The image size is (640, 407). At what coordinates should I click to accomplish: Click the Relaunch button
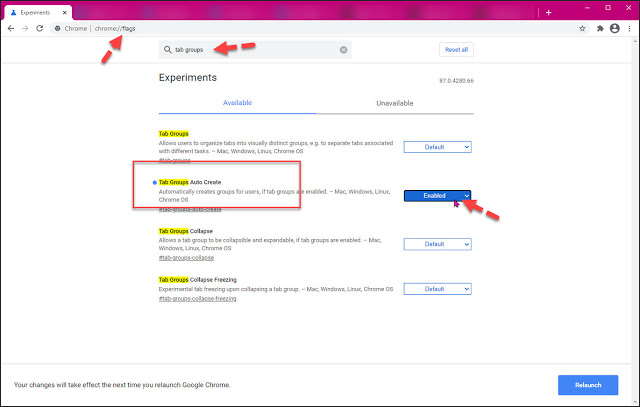tap(588, 385)
